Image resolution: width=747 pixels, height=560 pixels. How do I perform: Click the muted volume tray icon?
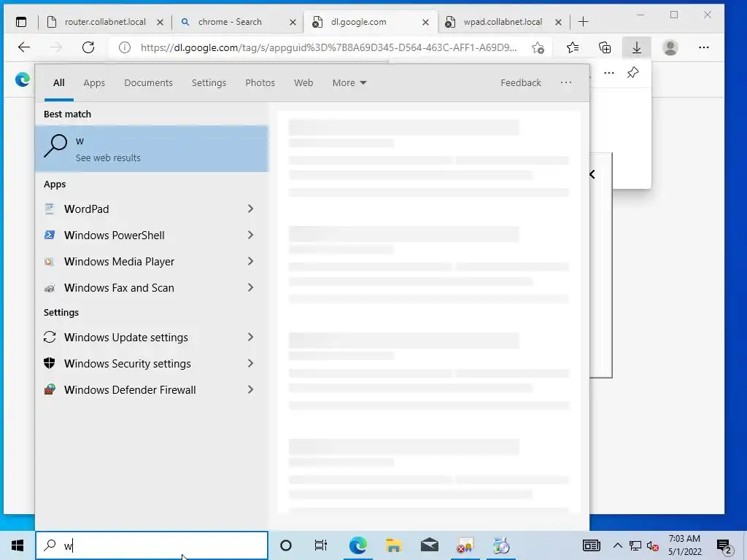[653, 545]
